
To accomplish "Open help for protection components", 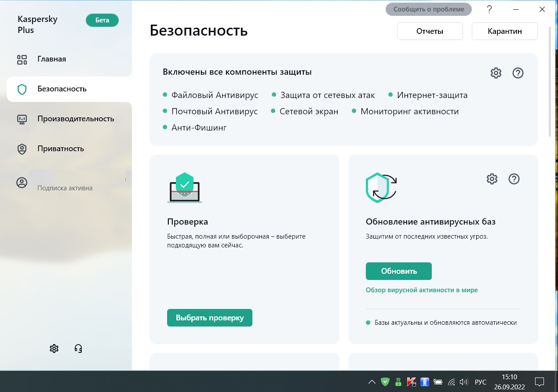I will tap(518, 73).
